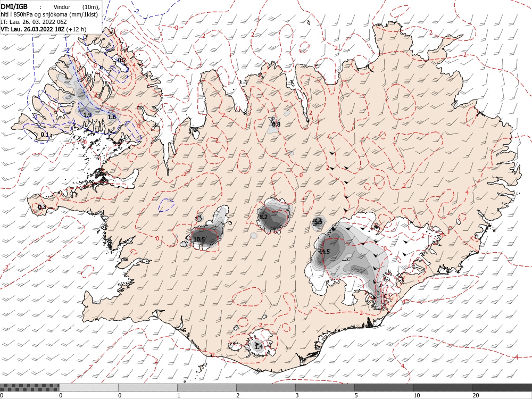Click the 1.9 snowfall value in Westfjords
This screenshot has width=532, height=399.
click(x=88, y=115)
